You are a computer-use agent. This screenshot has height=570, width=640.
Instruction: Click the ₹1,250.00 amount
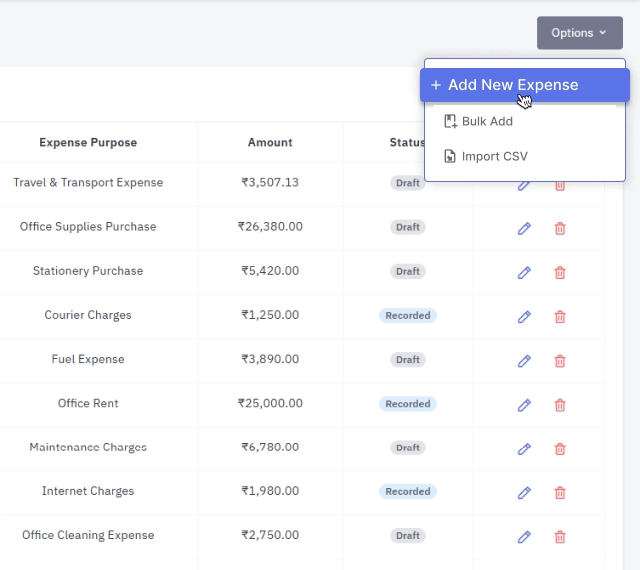pyautogui.click(x=270, y=315)
